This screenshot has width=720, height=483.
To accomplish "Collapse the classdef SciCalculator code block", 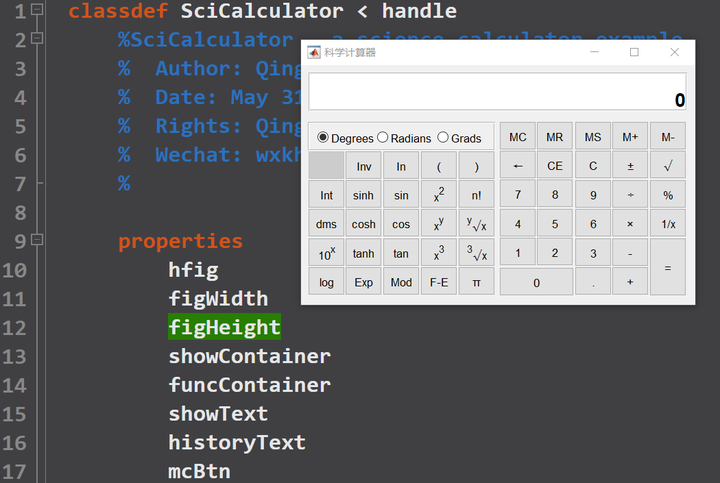I will [37, 9].
